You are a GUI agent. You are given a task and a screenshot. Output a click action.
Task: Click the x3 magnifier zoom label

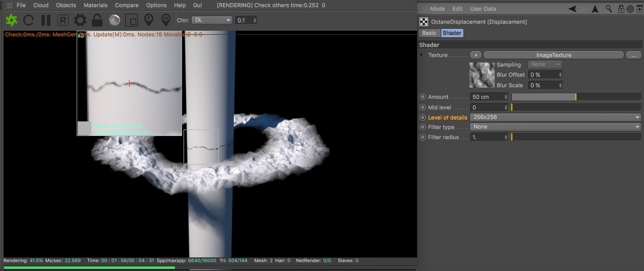point(81,36)
